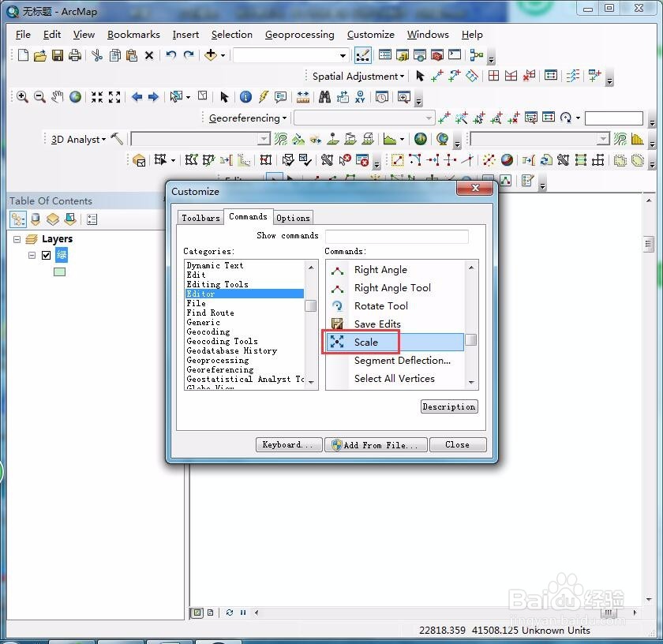Switch to Layout View button at bottom

211,612
